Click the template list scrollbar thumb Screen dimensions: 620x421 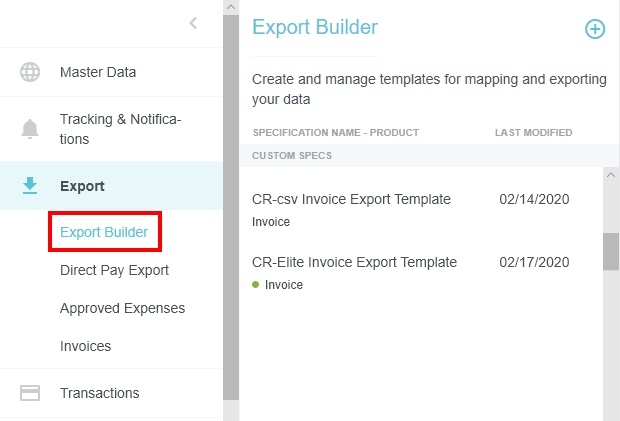tap(611, 252)
